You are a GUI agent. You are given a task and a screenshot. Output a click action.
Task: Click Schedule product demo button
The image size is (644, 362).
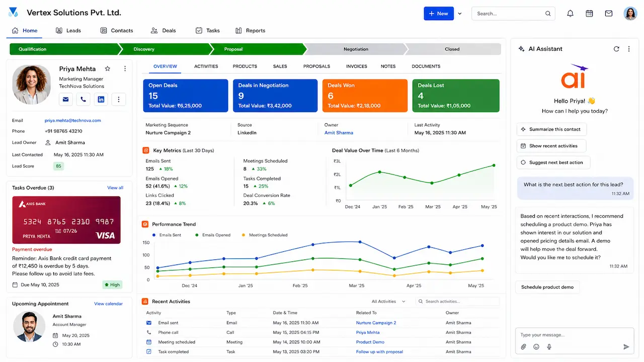(547, 287)
